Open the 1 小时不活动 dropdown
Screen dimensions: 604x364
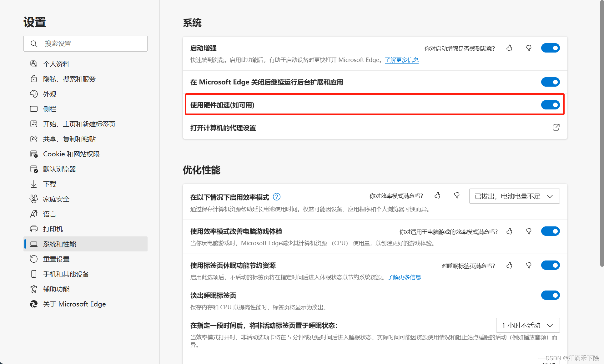(x=527, y=325)
